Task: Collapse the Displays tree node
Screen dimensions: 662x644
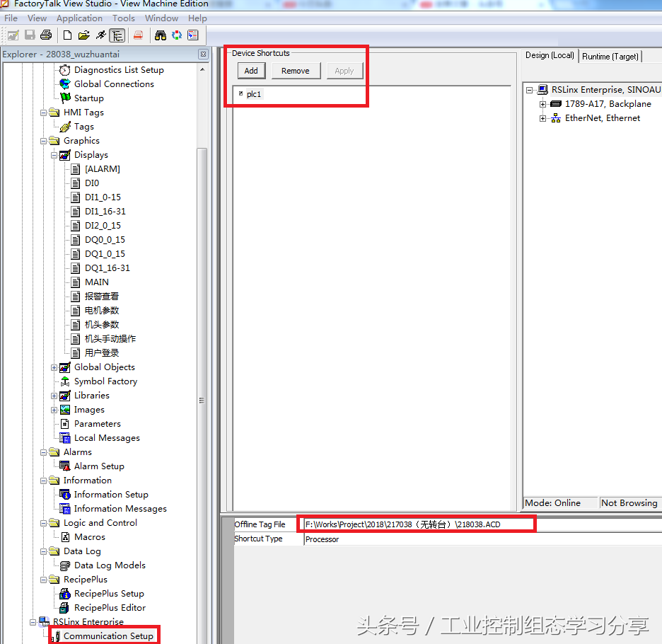Action: click(54, 155)
